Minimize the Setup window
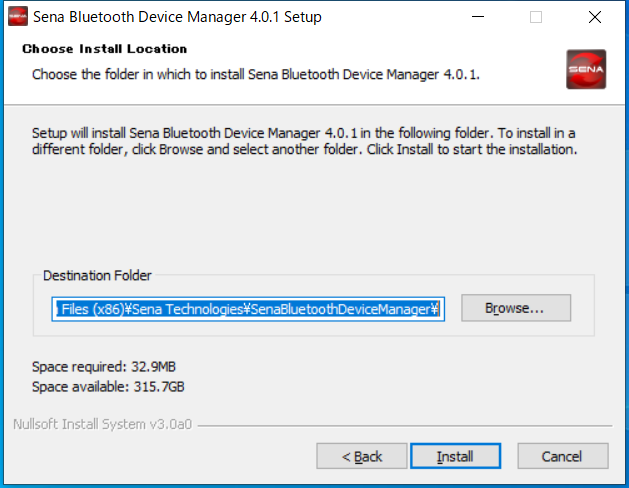Image resolution: width=629 pixels, height=488 pixels. click(478, 17)
